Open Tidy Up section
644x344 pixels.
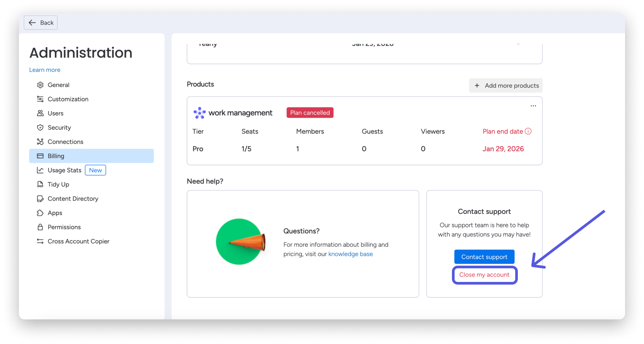(x=91, y=184)
